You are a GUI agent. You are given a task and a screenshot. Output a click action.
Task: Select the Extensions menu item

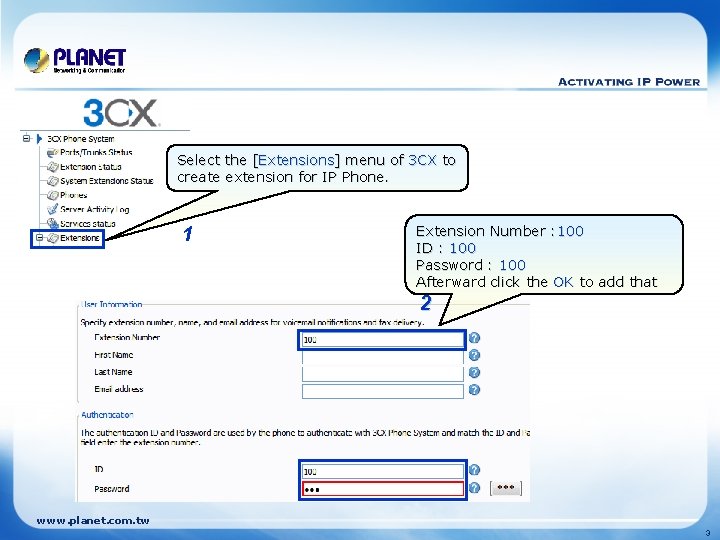80,238
